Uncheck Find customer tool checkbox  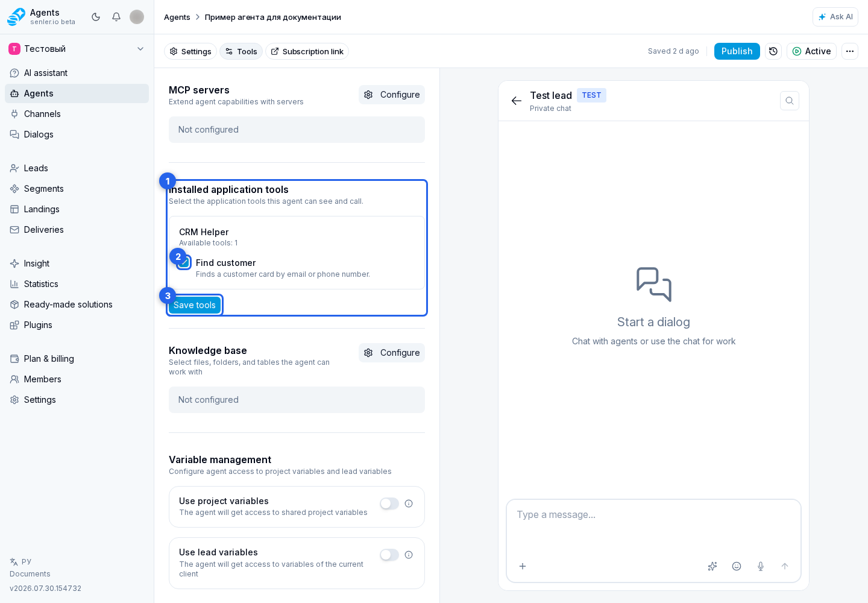pyautogui.click(x=184, y=263)
